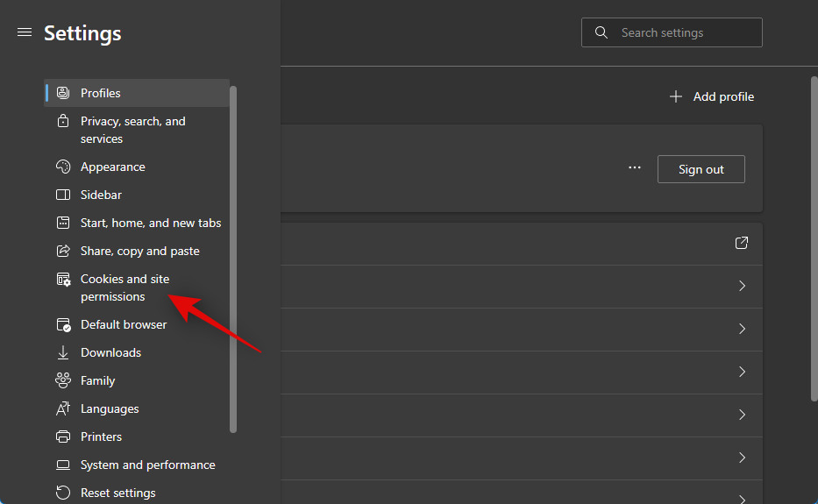This screenshot has height=504, width=818.
Task: Click the Reset settings icon
Action: tap(63, 493)
